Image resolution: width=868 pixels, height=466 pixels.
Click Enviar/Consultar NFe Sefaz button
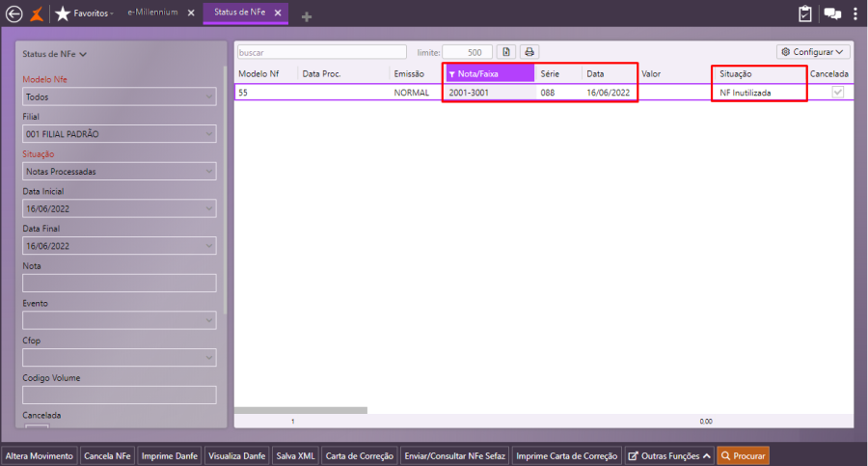455,456
